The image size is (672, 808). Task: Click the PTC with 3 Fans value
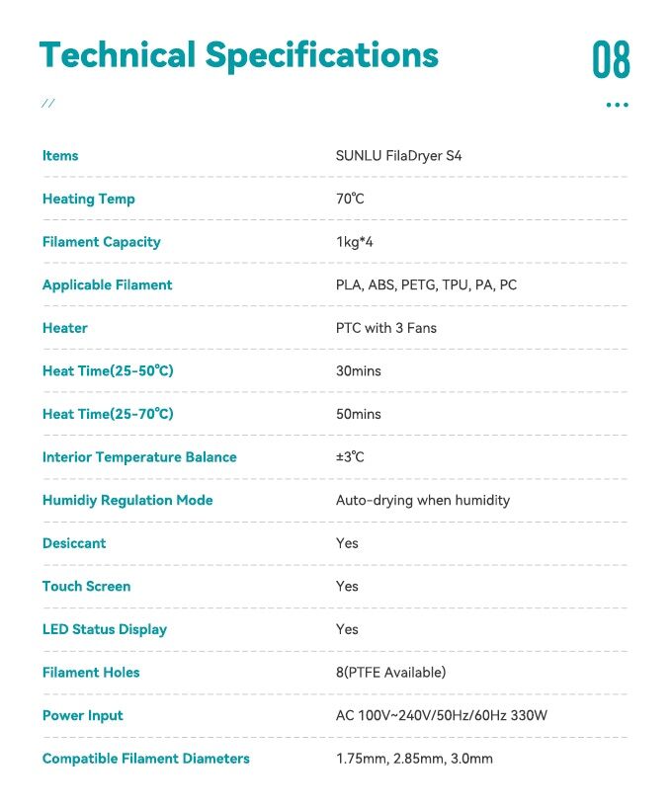click(x=385, y=328)
